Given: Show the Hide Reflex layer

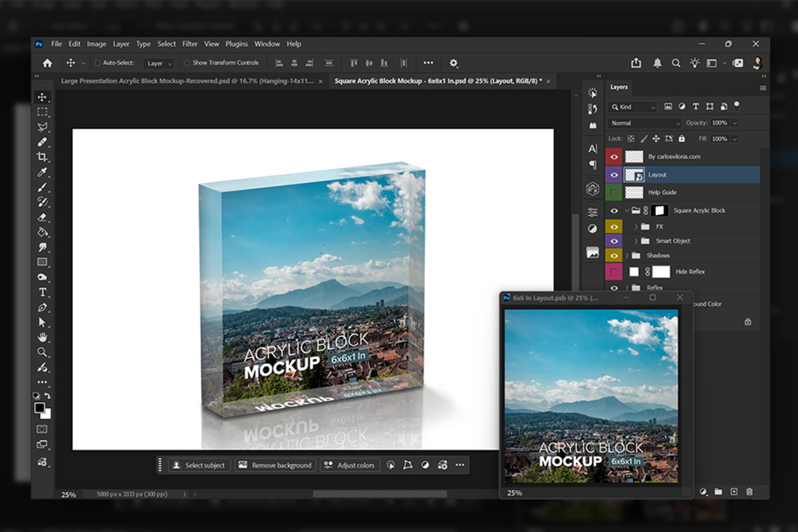Looking at the screenshot, I should [614, 272].
